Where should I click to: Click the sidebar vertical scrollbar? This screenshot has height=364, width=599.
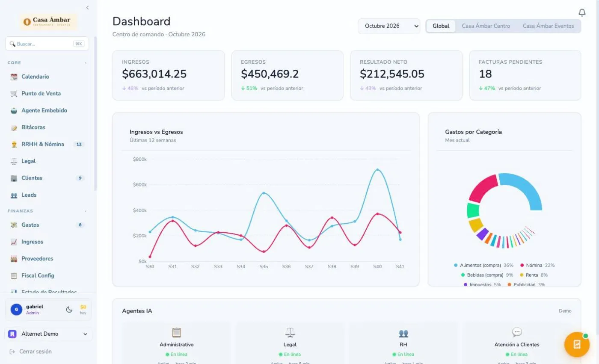coord(95,113)
